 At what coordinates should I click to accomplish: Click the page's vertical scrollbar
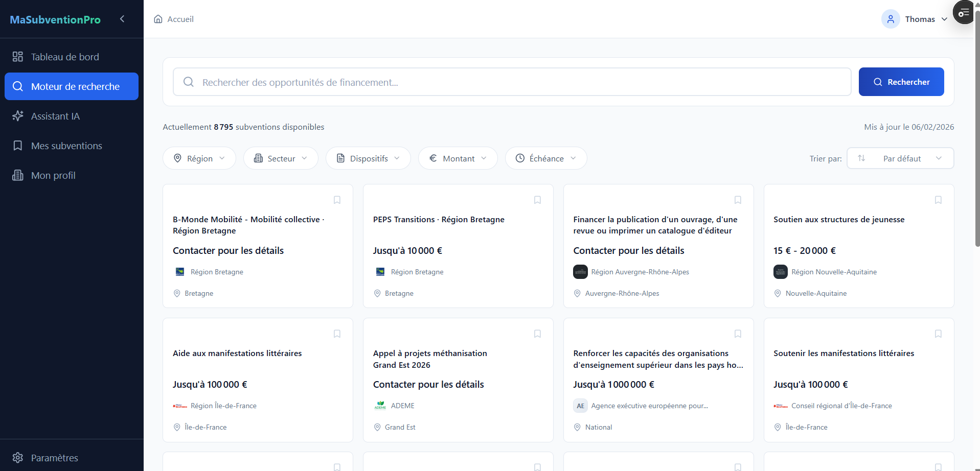pos(977,128)
